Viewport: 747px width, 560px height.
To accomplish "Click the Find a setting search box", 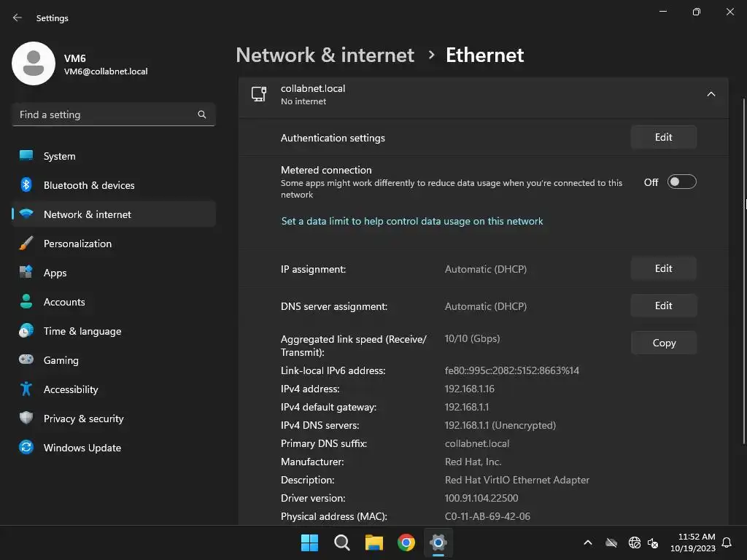I will pos(106,114).
